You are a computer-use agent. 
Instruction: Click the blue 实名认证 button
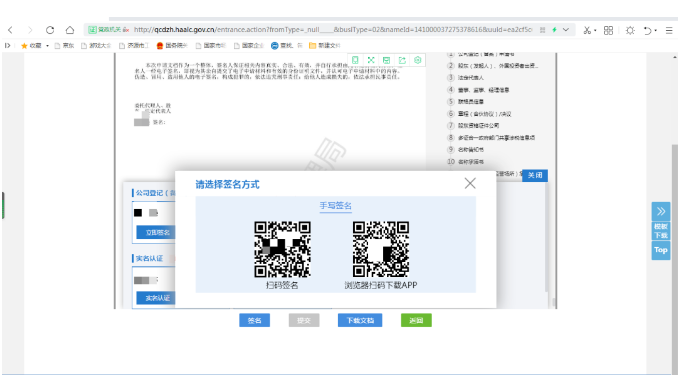point(156,298)
